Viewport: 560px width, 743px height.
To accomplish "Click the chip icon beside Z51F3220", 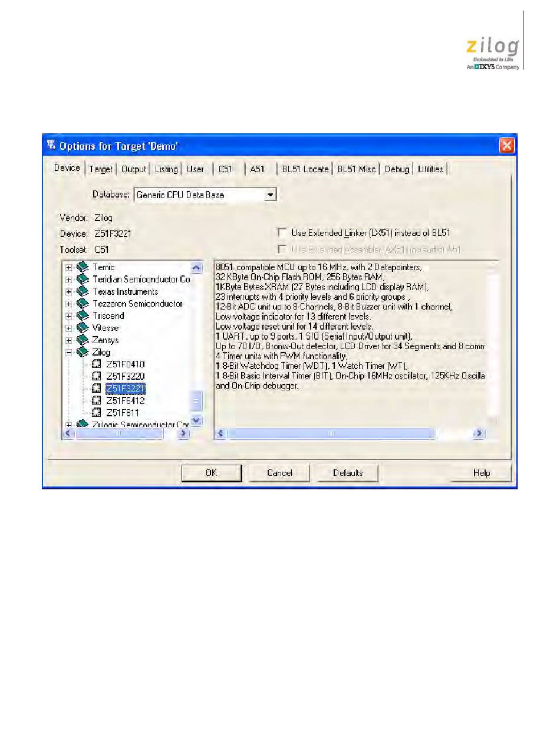I will coord(97,376).
